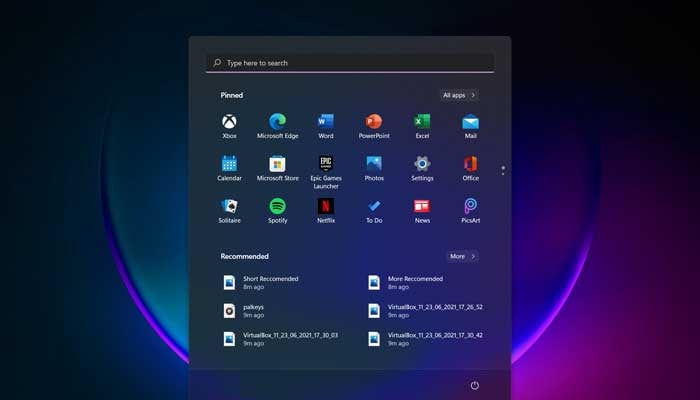This screenshot has height=400, width=700.
Task: Open VirtualBox_11_23_06_2021_17_26_52 file
Action: [x=424, y=311]
